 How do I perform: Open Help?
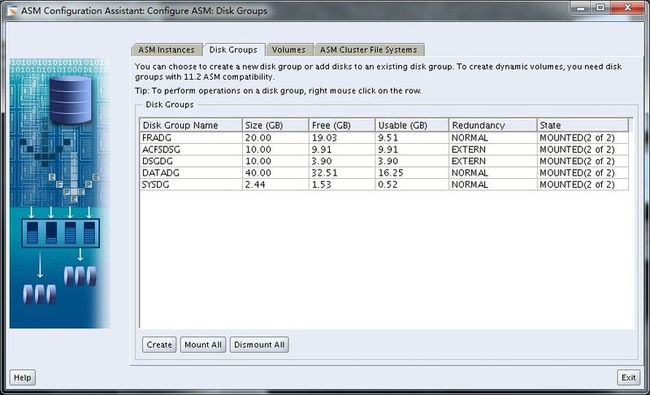(x=22, y=377)
